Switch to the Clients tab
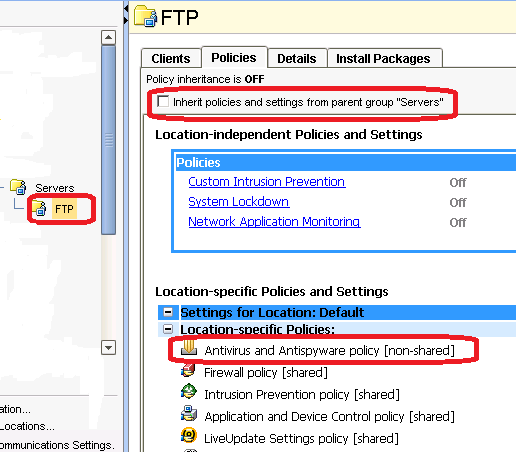The image size is (518, 452). click(x=171, y=58)
